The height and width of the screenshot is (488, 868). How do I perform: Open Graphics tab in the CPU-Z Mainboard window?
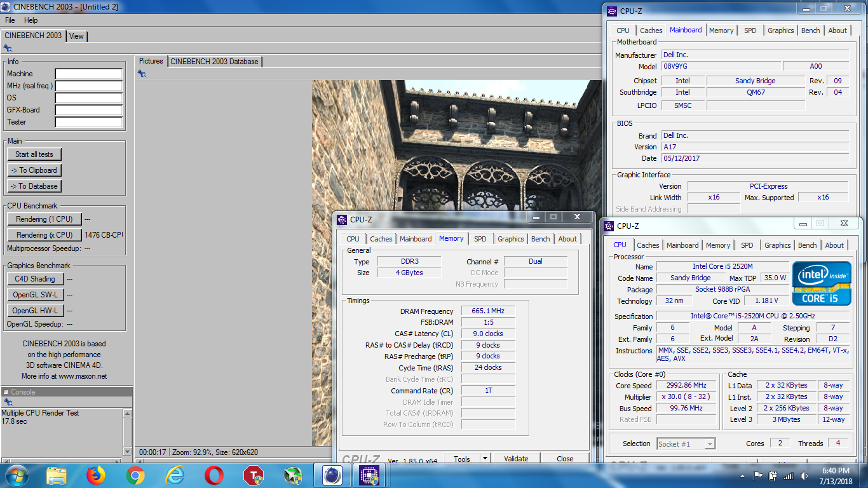click(x=781, y=30)
